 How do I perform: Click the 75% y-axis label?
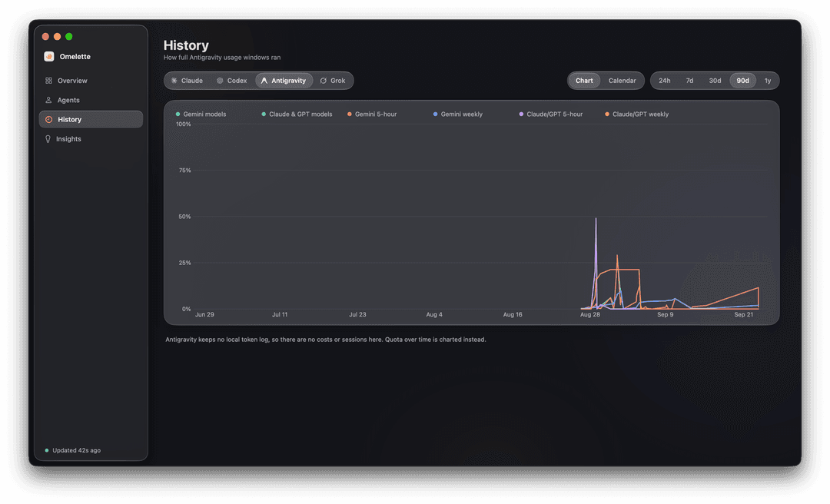pyautogui.click(x=184, y=171)
